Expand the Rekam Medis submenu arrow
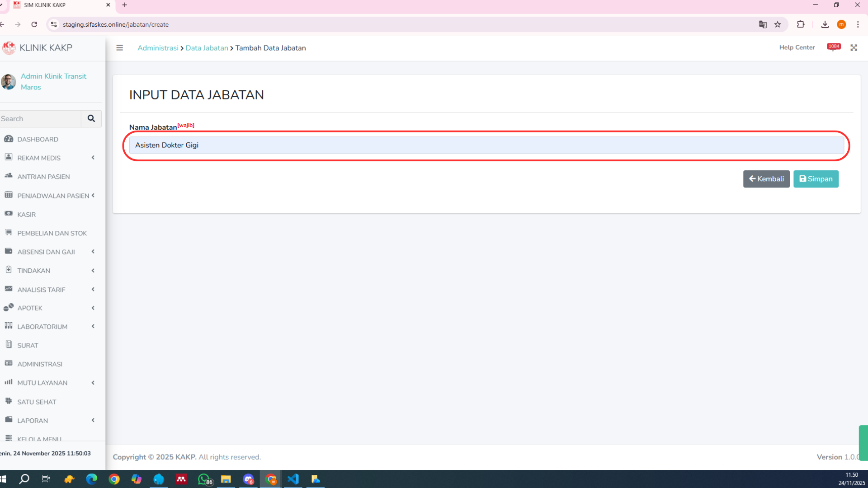This screenshot has width=868, height=488. click(x=93, y=158)
